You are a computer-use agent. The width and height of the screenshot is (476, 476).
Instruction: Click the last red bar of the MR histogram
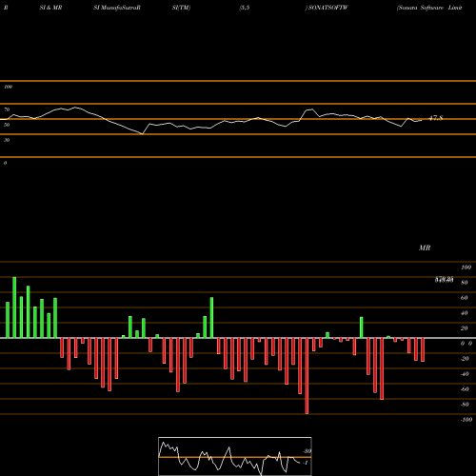pyautogui.click(x=423, y=349)
